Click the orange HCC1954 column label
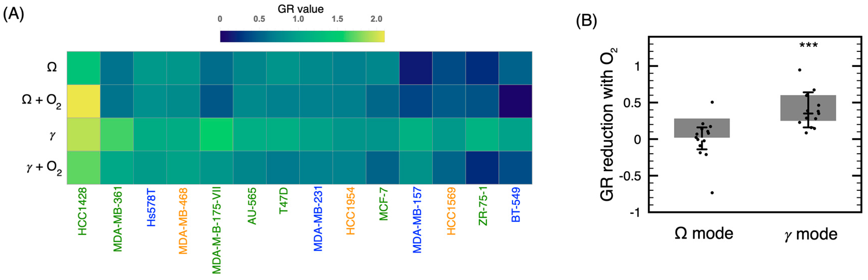The image size is (868, 280). point(350,211)
